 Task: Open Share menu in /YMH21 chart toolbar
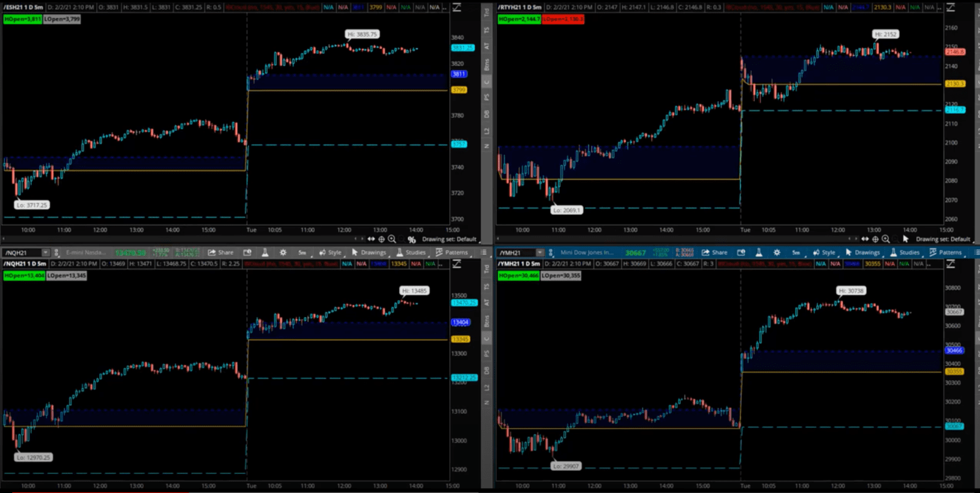[x=715, y=252]
